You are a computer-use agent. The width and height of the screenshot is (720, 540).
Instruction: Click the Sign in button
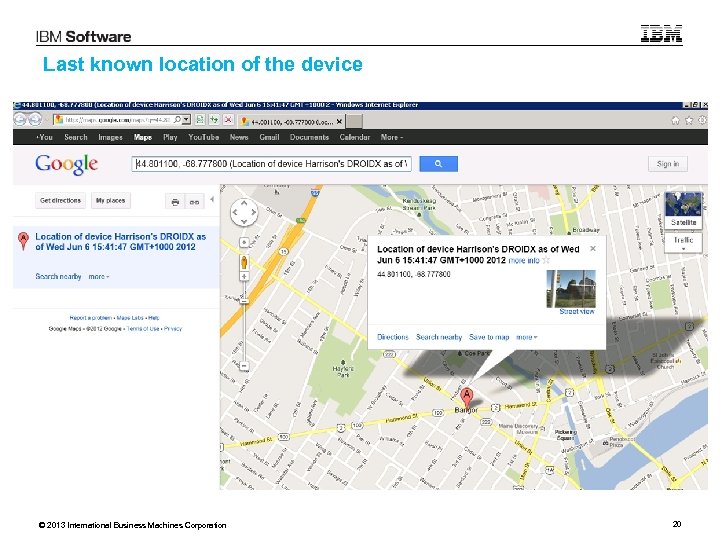tap(668, 164)
